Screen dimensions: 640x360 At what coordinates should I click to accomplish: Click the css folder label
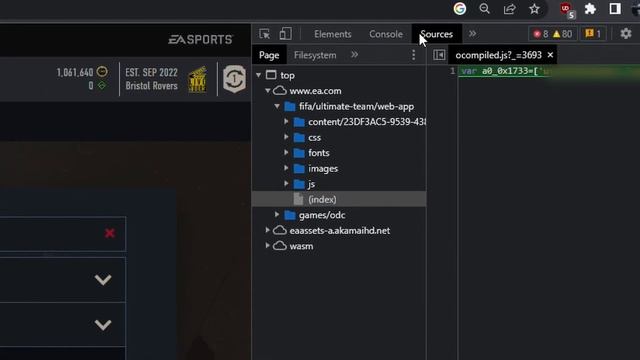314,138
